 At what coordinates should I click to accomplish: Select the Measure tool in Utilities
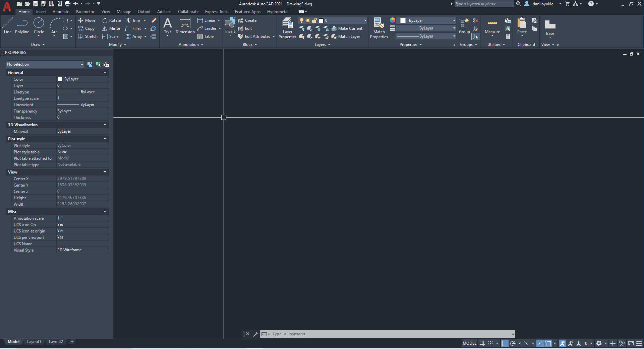(x=492, y=27)
